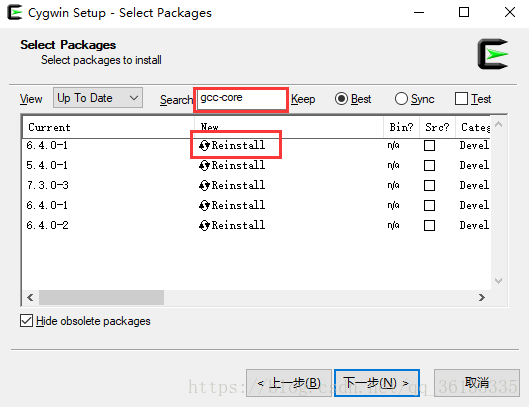Click Reinstall text in 6.4.0-2 row
529x407 pixels.
click(238, 225)
